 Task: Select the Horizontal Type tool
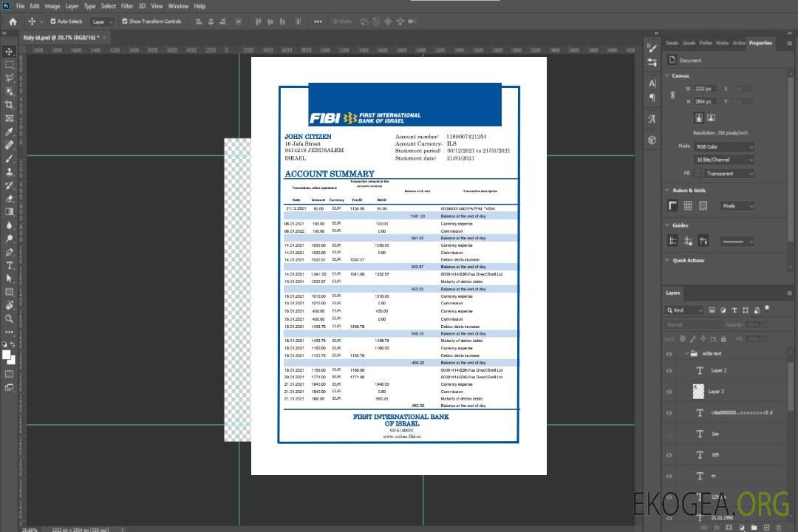tap(9, 265)
